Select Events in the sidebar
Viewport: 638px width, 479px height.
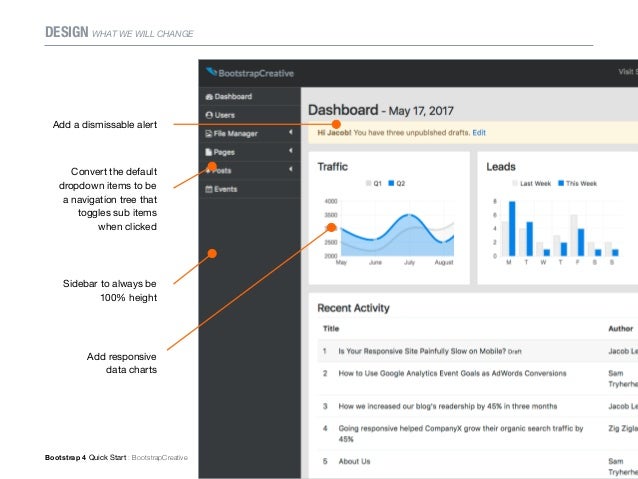click(x=250, y=189)
